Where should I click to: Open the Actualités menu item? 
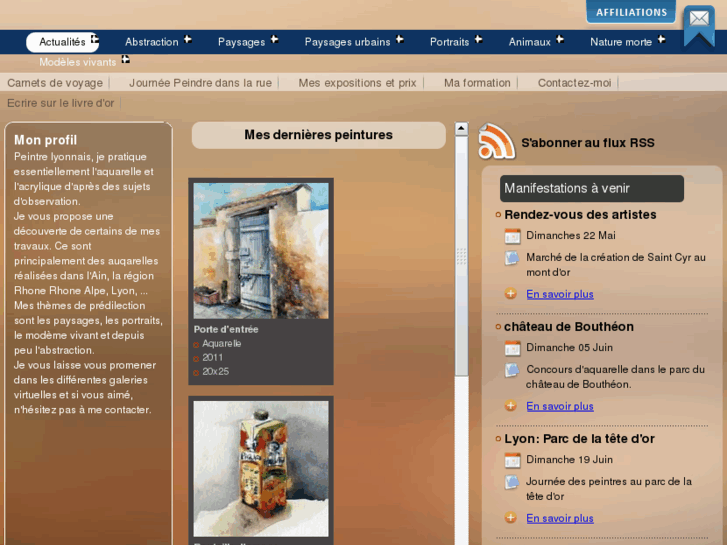coord(62,42)
